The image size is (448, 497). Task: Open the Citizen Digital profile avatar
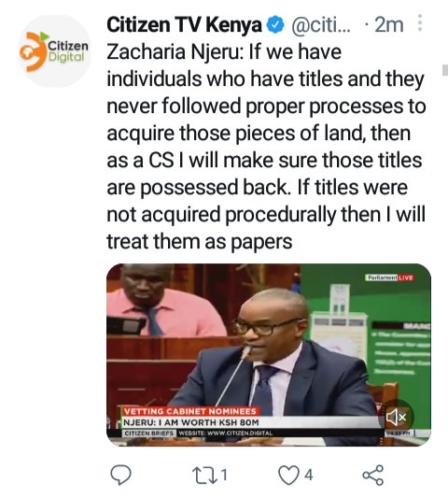[54, 51]
